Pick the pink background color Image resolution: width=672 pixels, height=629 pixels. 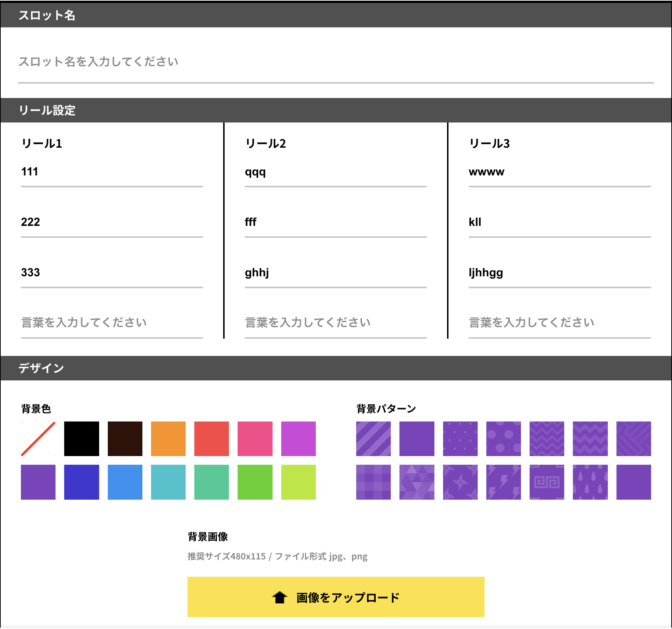(255, 439)
